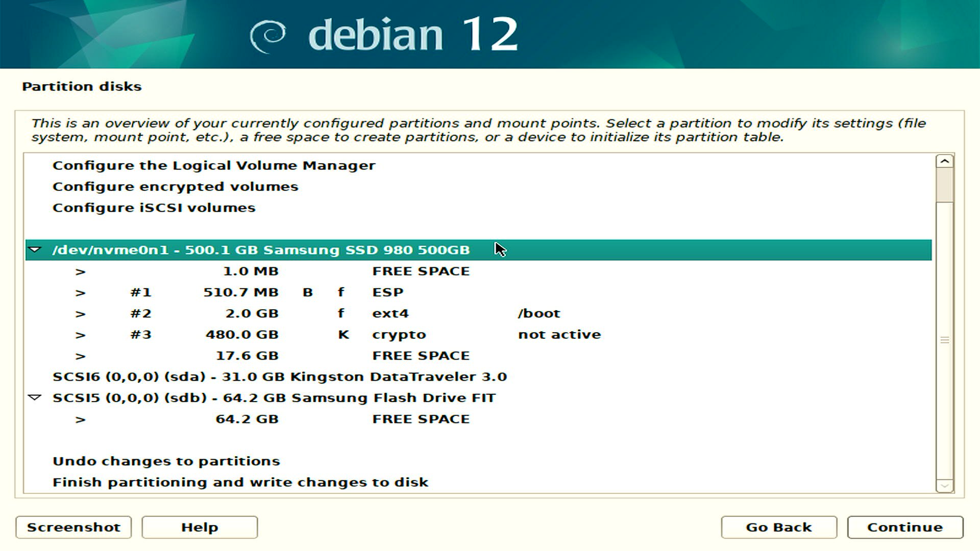Screen dimensions: 980x551
Task: Click the '>' marker on the ESP row
Action: pos(80,293)
